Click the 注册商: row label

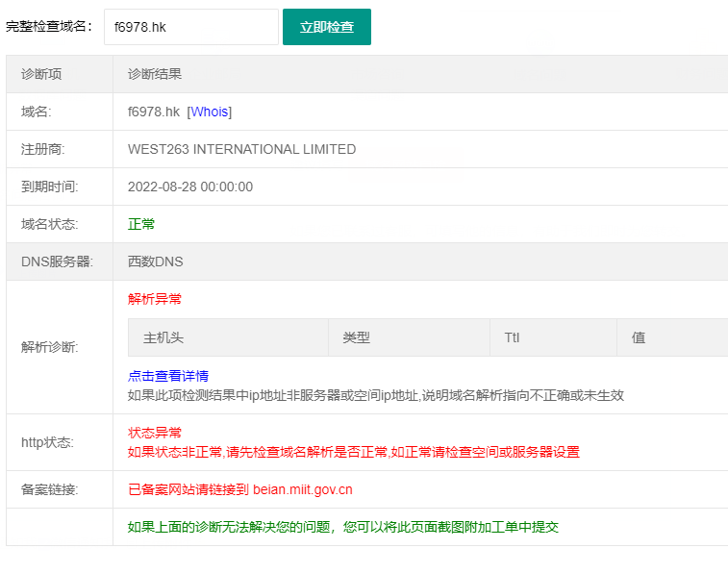click(42, 149)
